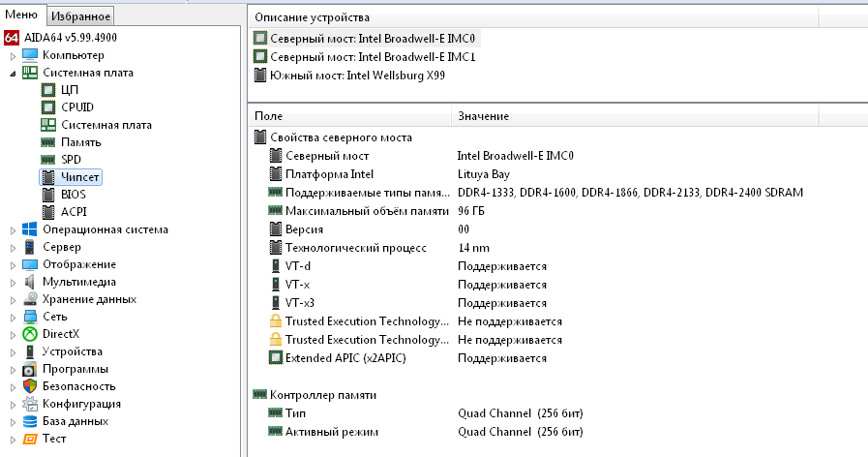Click the DirectX Xbox icon
Viewport: 868px width, 457px height.
coord(30,334)
